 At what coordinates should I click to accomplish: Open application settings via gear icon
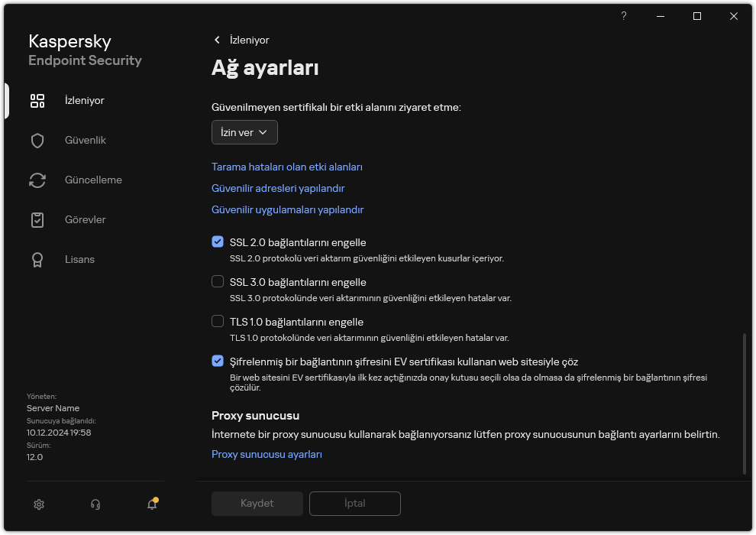(x=38, y=504)
